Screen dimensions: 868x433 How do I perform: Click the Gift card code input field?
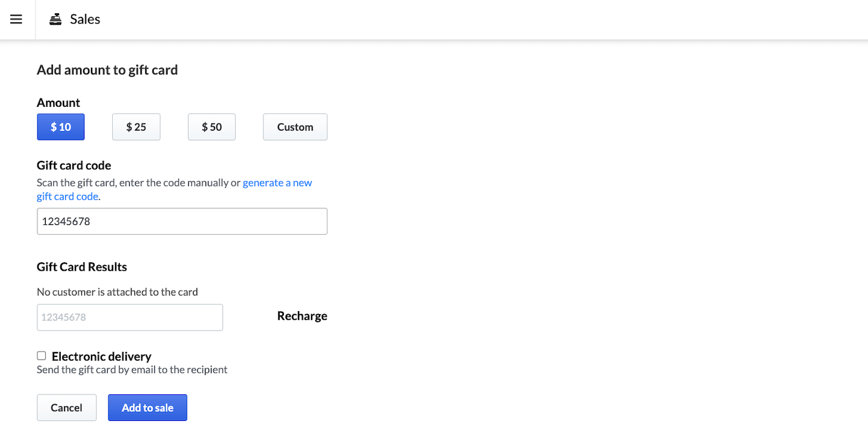tap(181, 221)
